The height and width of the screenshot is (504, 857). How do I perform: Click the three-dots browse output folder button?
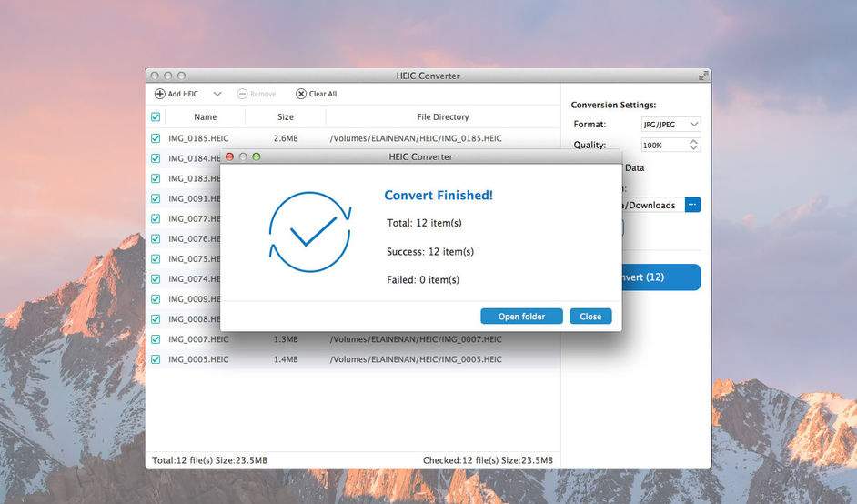692,205
